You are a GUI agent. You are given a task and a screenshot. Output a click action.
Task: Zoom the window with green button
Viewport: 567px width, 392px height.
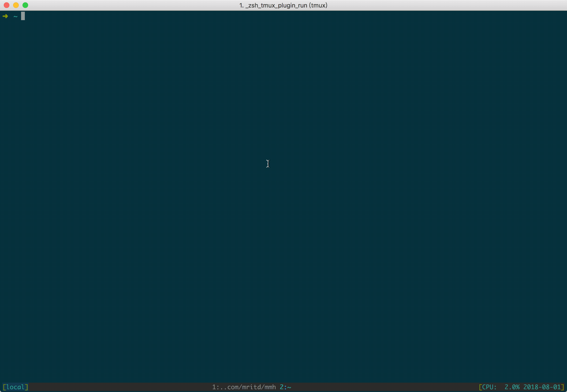pyautogui.click(x=25, y=5)
